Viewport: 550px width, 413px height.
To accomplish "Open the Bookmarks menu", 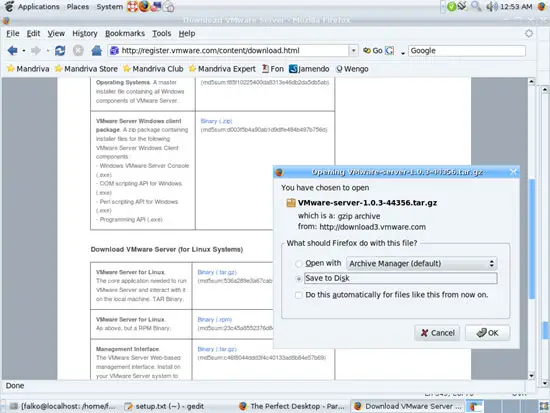I will (125, 34).
